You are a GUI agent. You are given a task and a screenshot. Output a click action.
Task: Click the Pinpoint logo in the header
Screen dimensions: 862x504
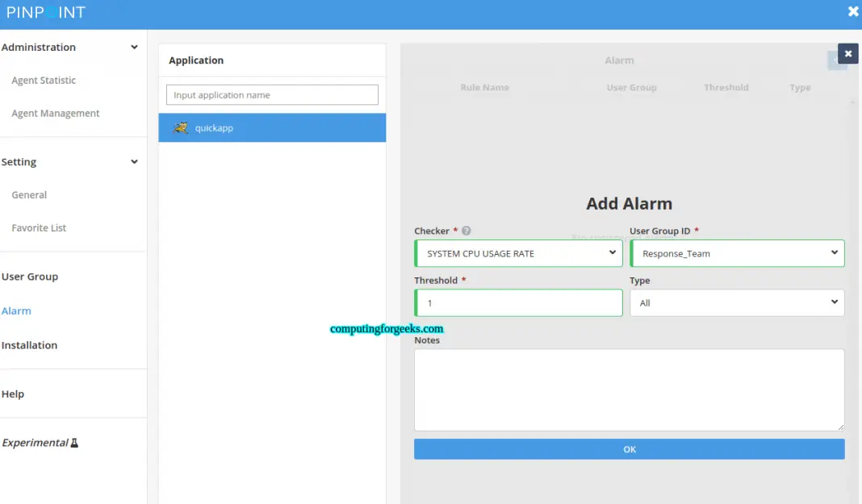(45, 12)
